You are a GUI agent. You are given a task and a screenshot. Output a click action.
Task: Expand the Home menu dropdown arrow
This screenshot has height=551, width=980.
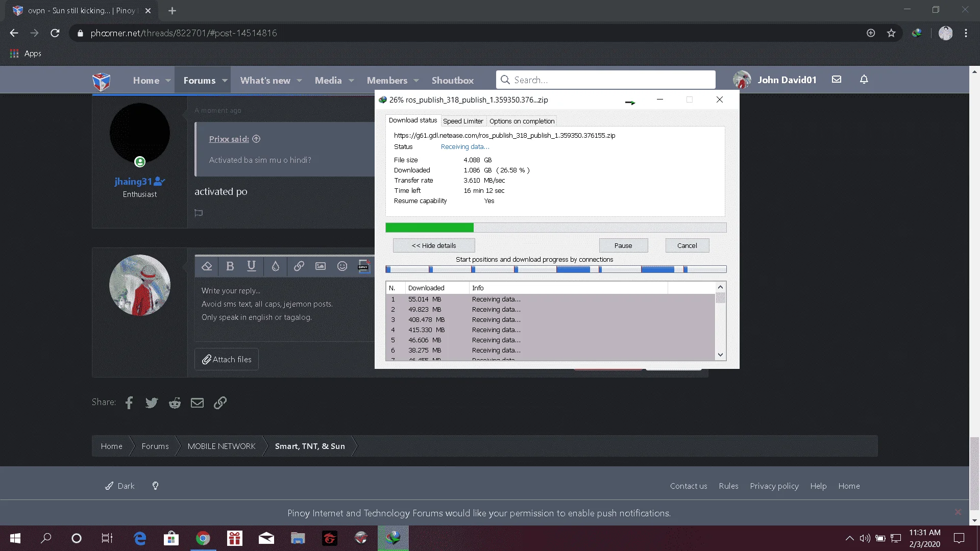[x=168, y=81]
